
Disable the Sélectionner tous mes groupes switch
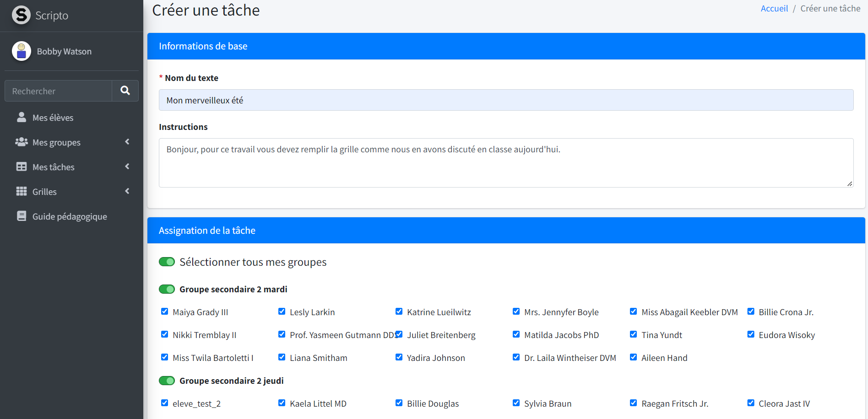point(167,262)
